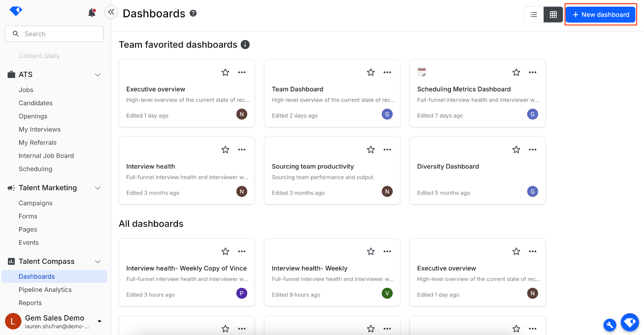The height and width of the screenshot is (335, 644).
Task: Switch to grid view layout
Action: [553, 14]
